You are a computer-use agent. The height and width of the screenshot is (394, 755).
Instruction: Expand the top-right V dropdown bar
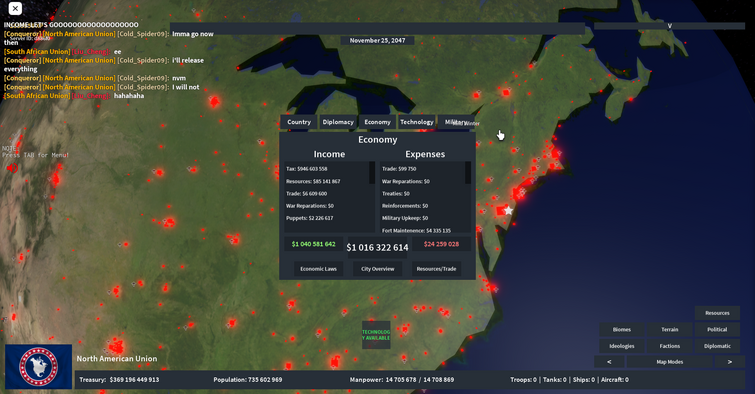(669, 26)
